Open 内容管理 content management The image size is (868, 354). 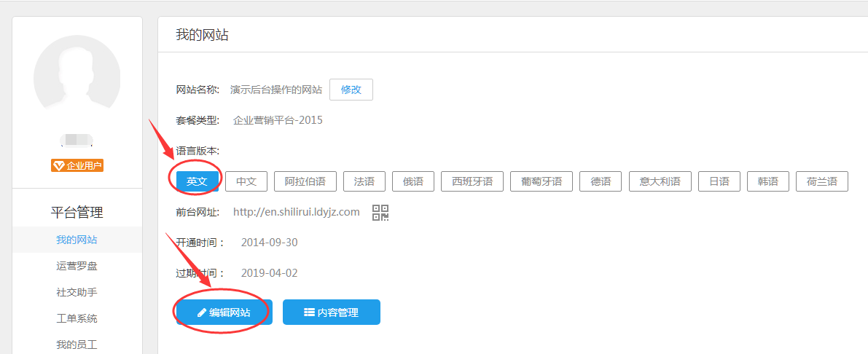click(331, 312)
